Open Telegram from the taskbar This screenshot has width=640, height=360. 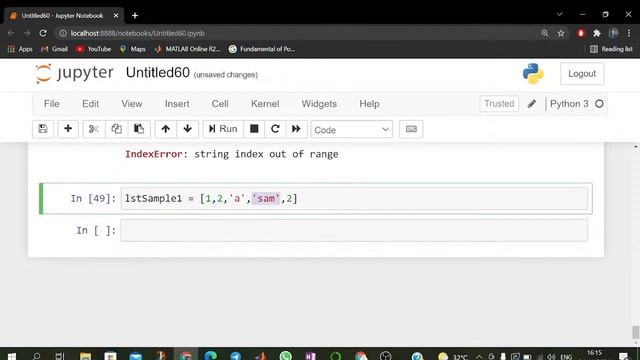point(236,356)
